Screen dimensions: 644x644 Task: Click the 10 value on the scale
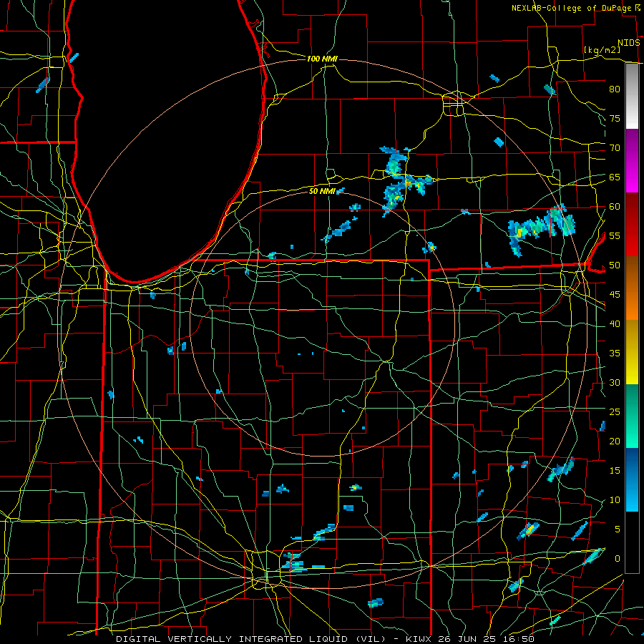[x=615, y=500]
